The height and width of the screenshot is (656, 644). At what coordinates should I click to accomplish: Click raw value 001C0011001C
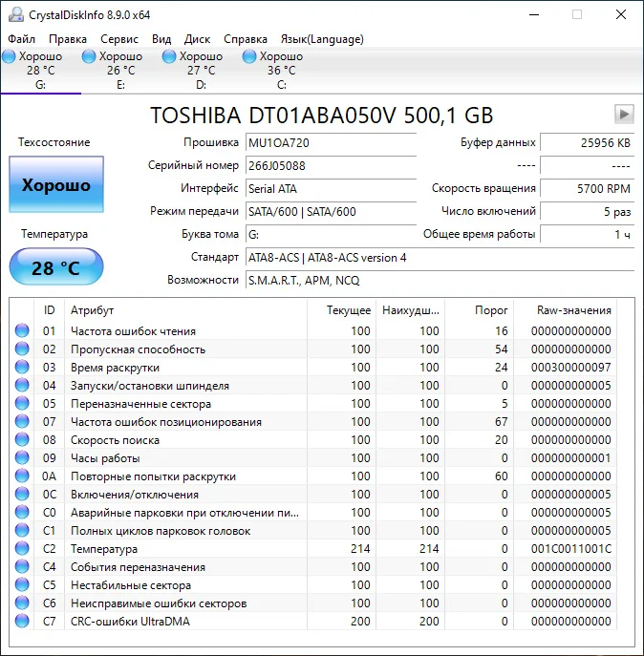point(571,548)
